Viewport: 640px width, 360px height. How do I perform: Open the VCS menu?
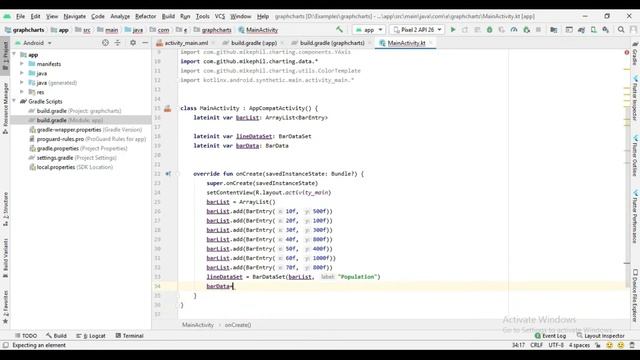point(220,16)
